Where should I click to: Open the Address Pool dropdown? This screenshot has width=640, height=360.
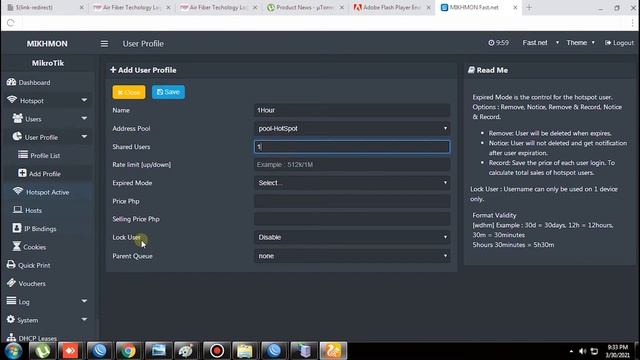point(352,129)
